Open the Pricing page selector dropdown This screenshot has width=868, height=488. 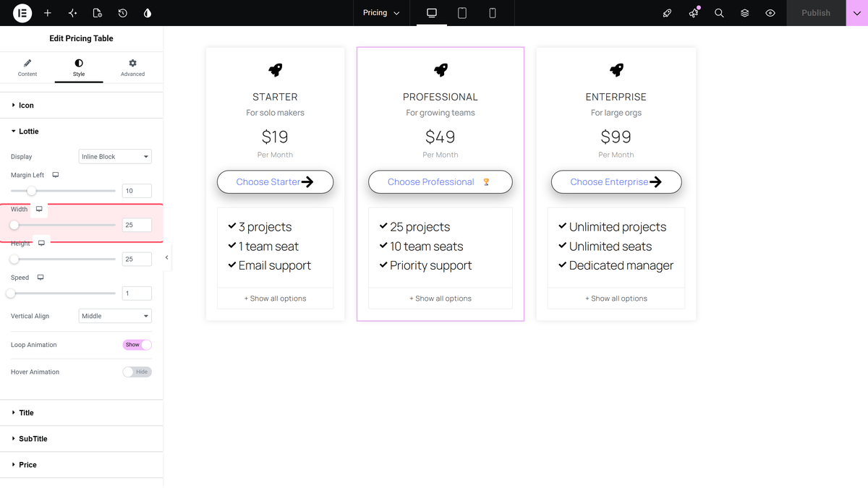(x=381, y=13)
